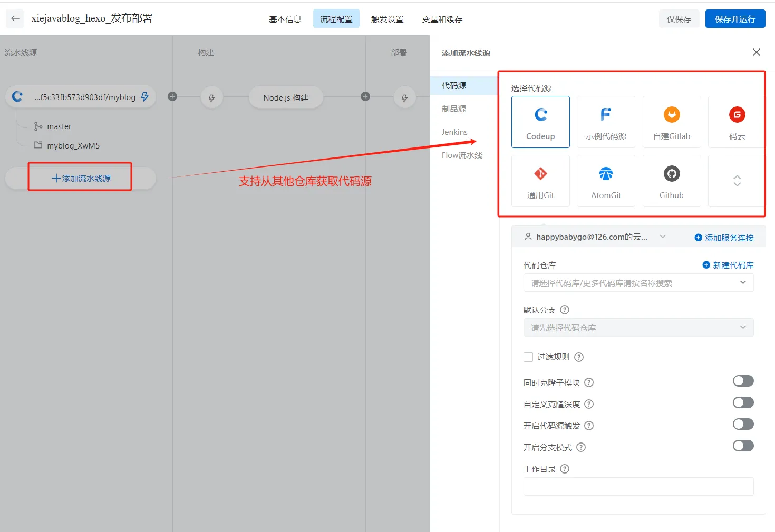Select the 码云 (Gitee) code source
Viewport: 775px width, 532px height.
pyautogui.click(x=736, y=121)
